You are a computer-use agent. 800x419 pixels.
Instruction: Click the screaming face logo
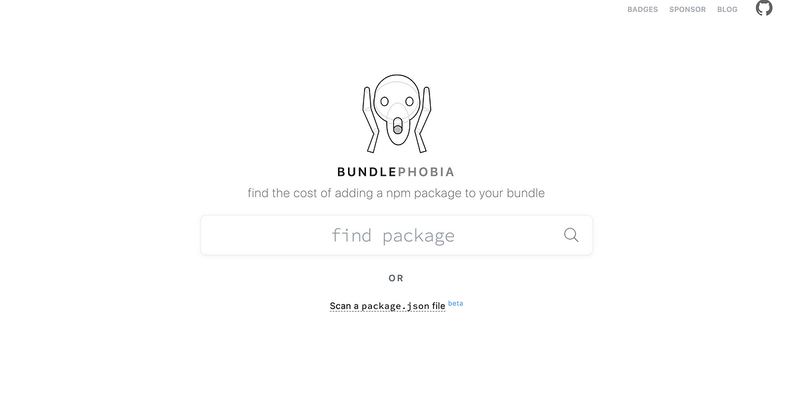pos(396,113)
